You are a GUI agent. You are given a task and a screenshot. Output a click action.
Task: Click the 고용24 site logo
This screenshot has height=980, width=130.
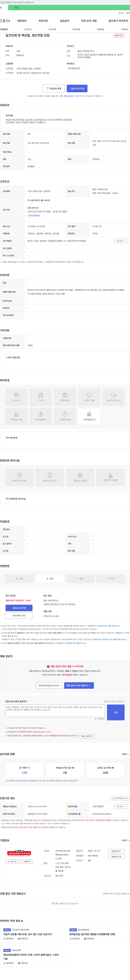(x=5, y=21)
